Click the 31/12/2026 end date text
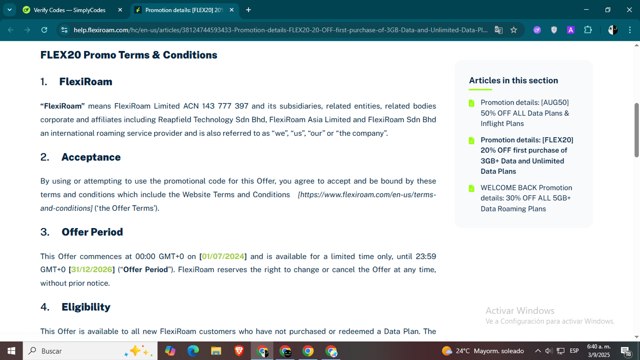Viewport: 640px width, 360px height. [92, 269]
